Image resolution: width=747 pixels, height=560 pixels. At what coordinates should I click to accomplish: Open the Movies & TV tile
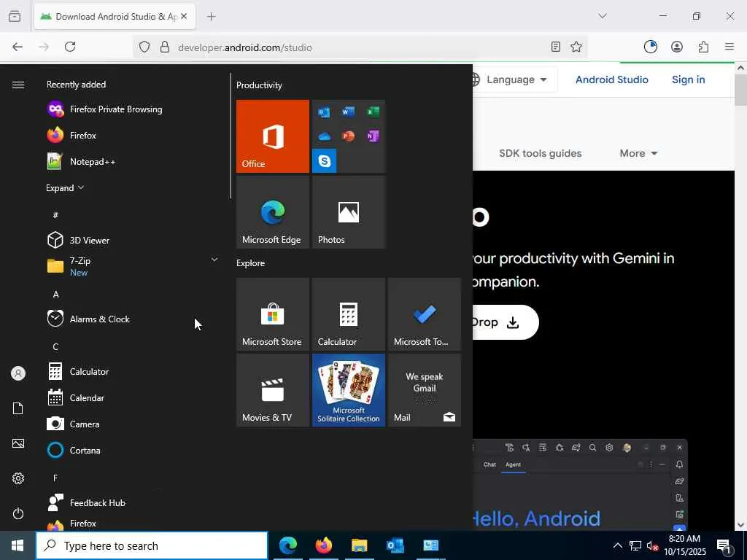273,390
